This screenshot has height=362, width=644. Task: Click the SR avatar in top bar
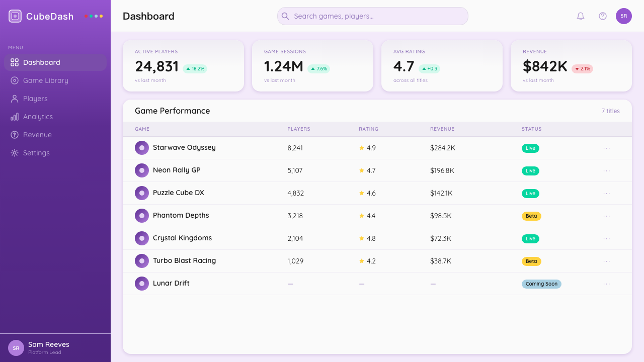[x=624, y=16]
